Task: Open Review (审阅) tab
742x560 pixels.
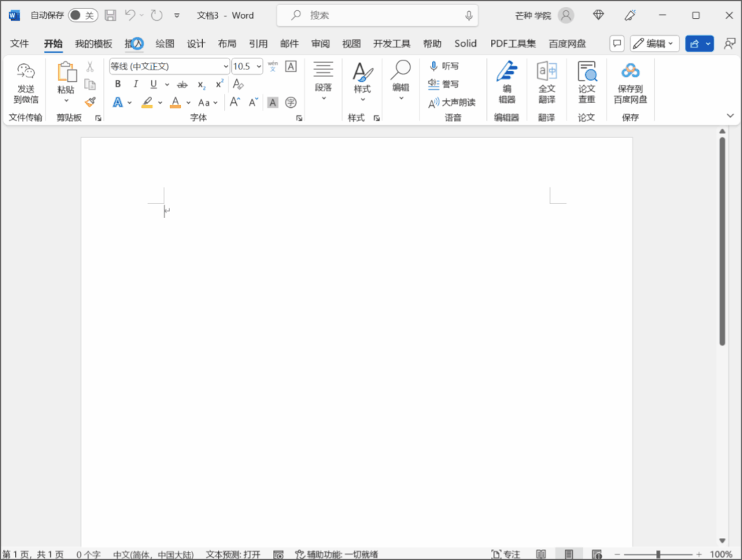Action: (320, 43)
